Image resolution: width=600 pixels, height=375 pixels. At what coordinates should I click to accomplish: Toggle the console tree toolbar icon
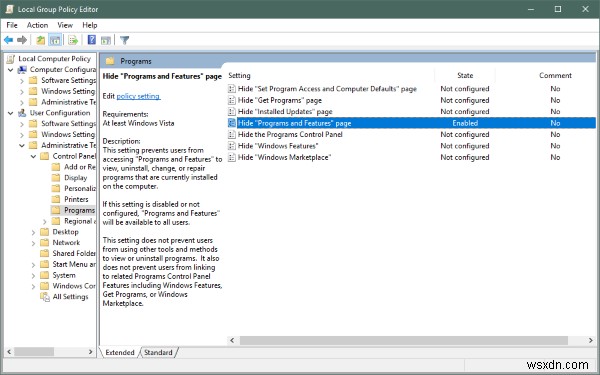(55, 40)
